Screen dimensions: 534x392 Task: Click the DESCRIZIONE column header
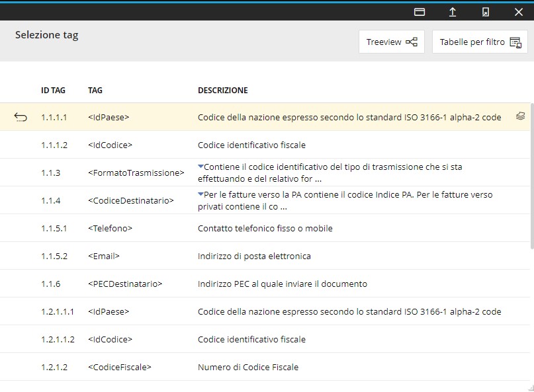pos(222,91)
